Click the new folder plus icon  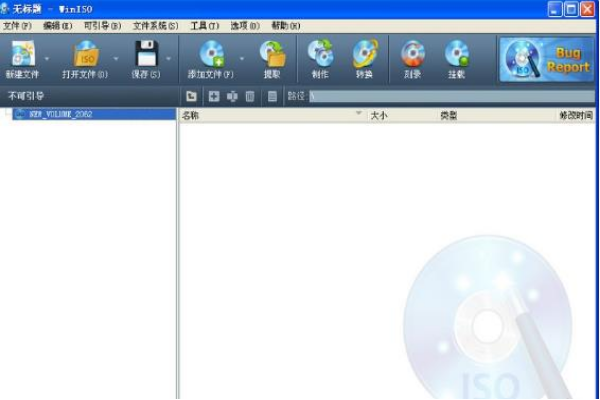click(x=214, y=96)
